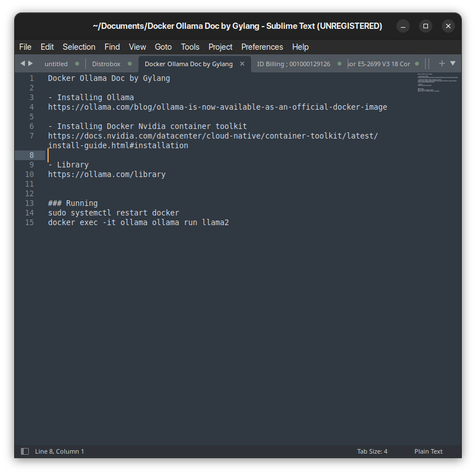Switch to the Distrobox tab
The height and width of the screenshot is (474, 476).
(106, 64)
